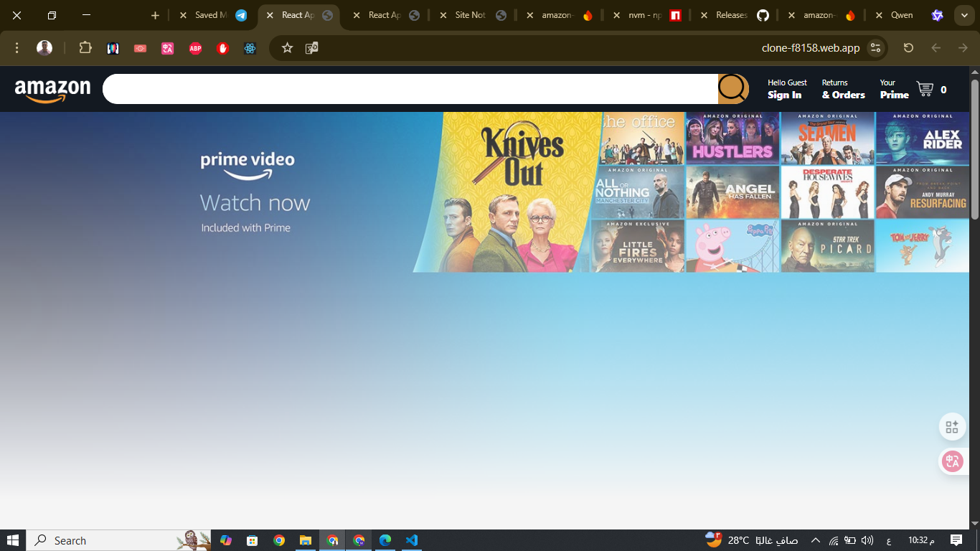Viewport: 980px width, 551px height.
Task: Open the React Developer Tools extension
Action: (250, 48)
